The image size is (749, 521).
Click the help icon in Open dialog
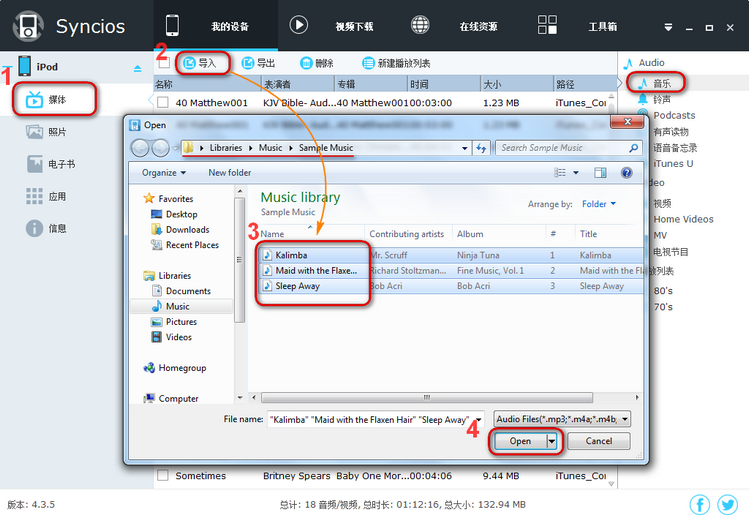tap(627, 173)
